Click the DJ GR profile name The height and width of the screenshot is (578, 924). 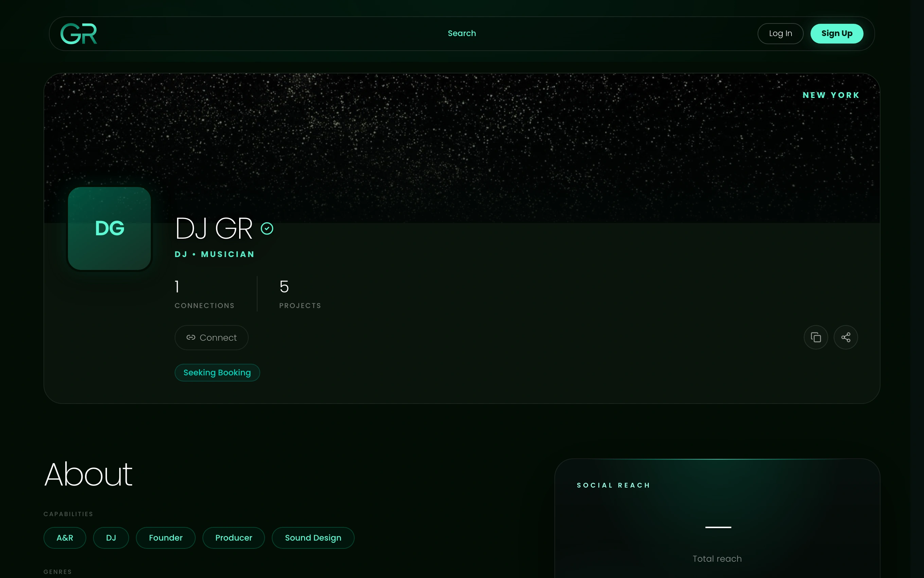click(214, 228)
